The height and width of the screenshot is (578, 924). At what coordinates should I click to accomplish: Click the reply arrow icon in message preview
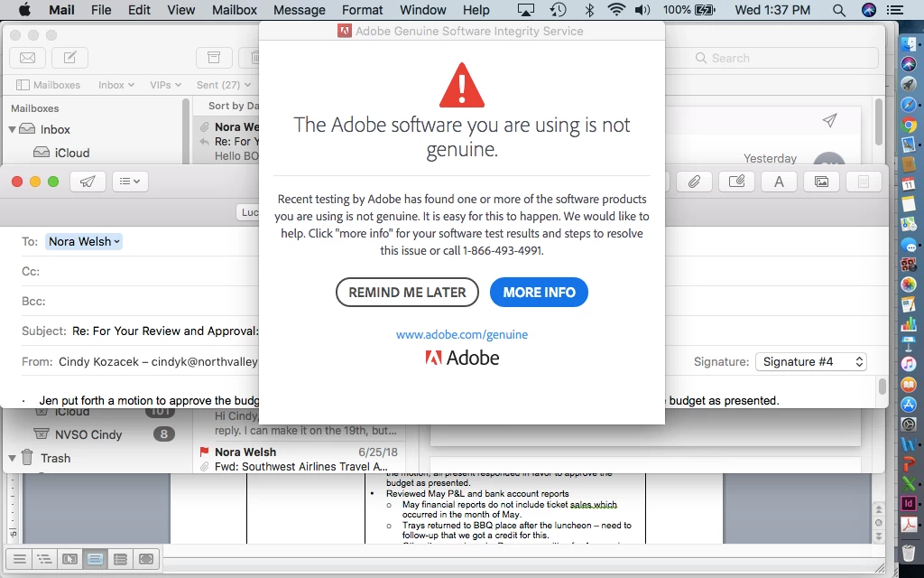[205, 142]
